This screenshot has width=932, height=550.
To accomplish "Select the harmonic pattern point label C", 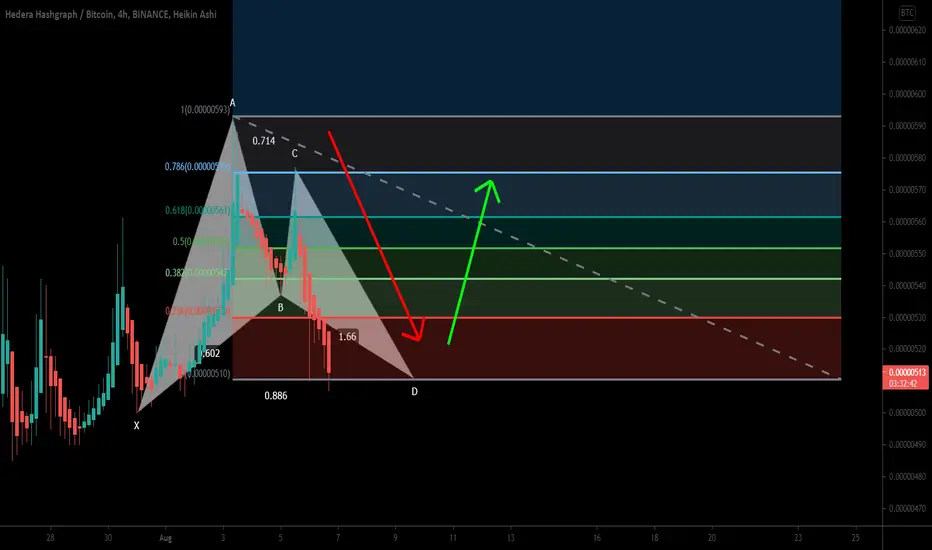I will [x=294, y=153].
